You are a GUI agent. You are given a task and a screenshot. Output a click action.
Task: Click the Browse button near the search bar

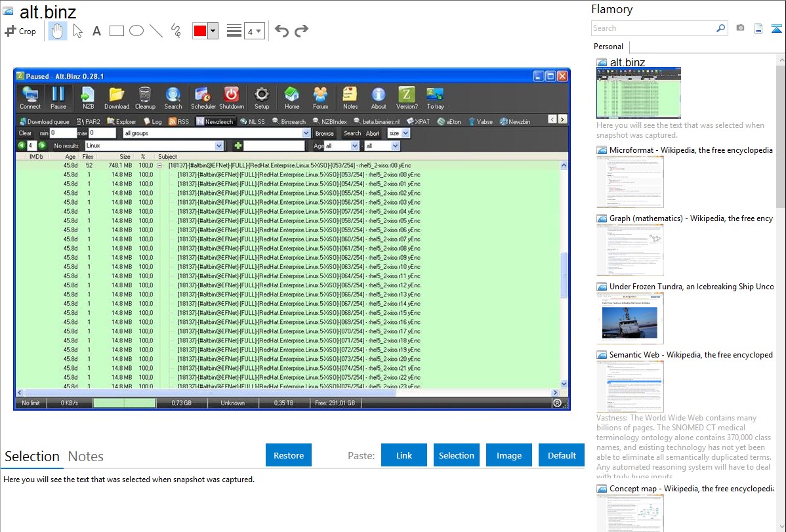coord(325,133)
